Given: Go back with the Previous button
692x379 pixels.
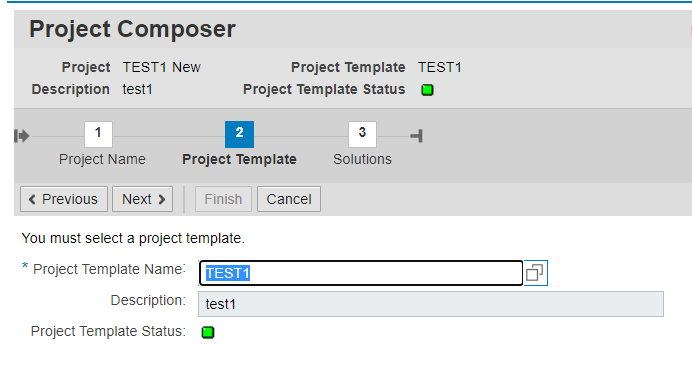Looking at the screenshot, I should [64, 199].
